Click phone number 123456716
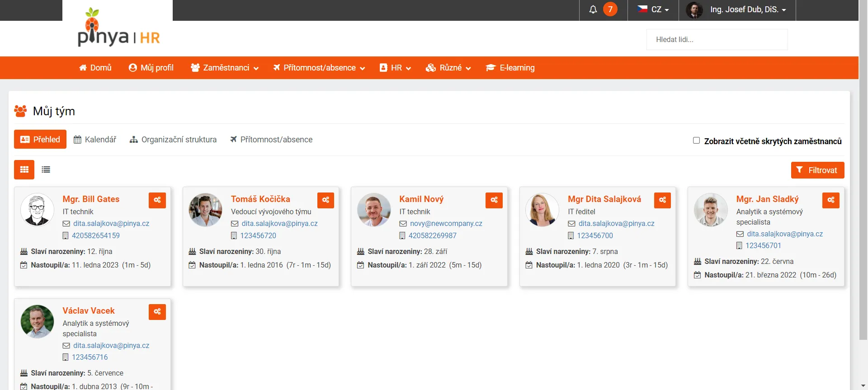 point(90,357)
